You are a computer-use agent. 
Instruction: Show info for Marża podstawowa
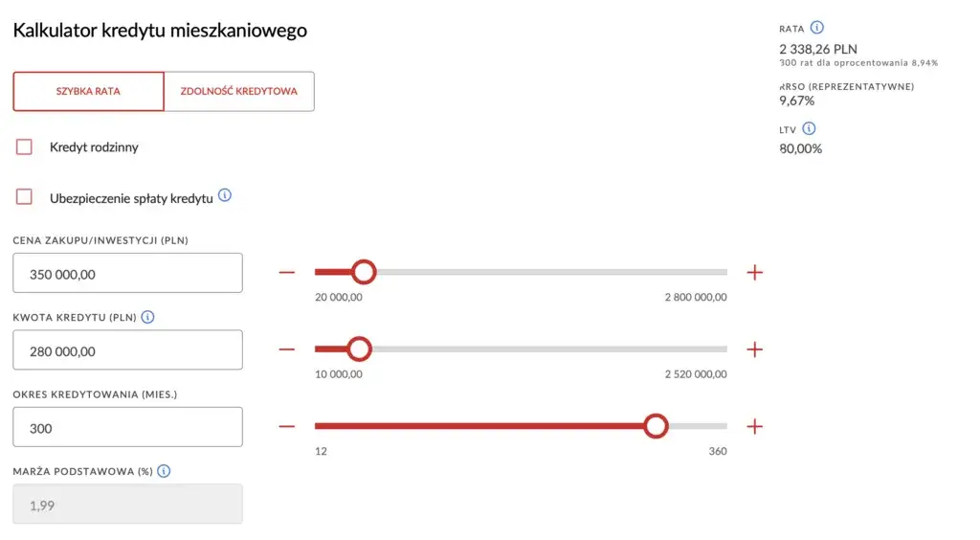coord(164,471)
